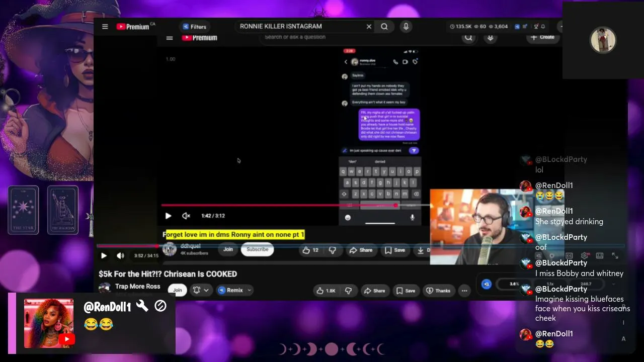Click the slashed-circle icon beside @RenDoll1
The height and width of the screenshot is (362, 644).
[x=160, y=306]
